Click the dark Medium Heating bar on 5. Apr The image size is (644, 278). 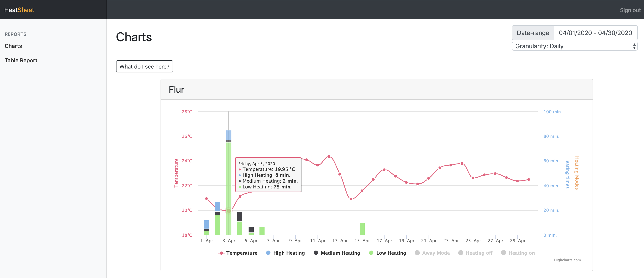point(251,230)
